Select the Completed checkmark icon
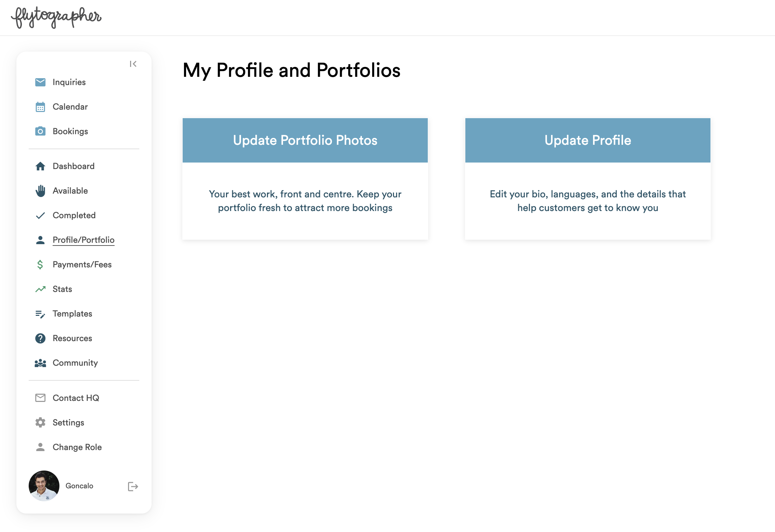The height and width of the screenshot is (532, 775). (x=40, y=215)
